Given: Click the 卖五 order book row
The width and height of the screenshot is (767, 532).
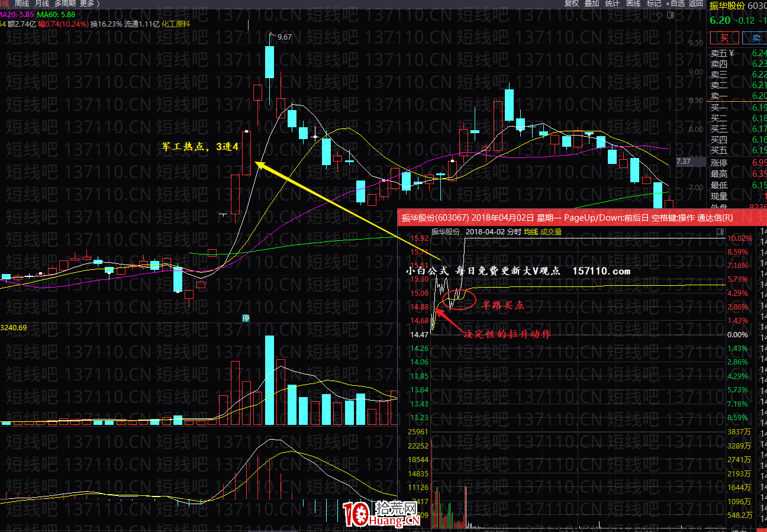Looking at the screenshot, I should (x=738, y=53).
